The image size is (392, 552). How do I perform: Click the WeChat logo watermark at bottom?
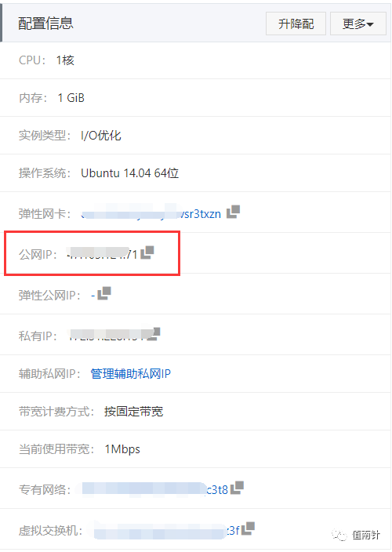click(339, 535)
